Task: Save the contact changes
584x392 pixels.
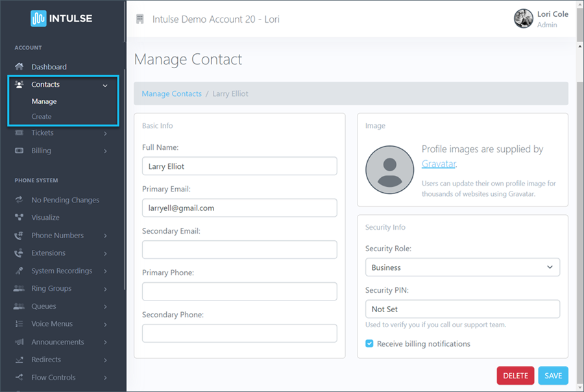Action: click(x=553, y=375)
